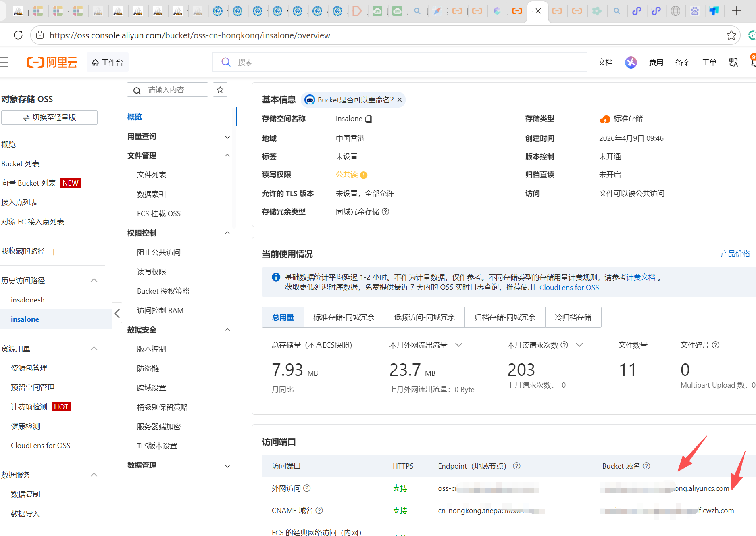Viewport: 756px width, 536px height.
Task: Click the browser reload page icon
Action: [18, 35]
